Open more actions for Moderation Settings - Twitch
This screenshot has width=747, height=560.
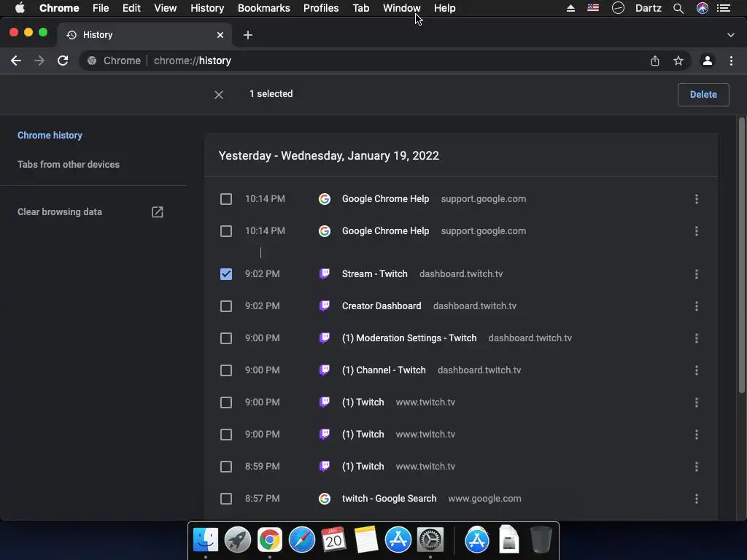[x=697, y=338]
